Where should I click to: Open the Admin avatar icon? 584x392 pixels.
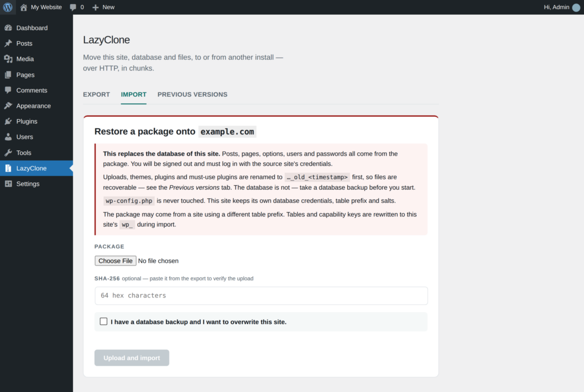click(576, 7)
